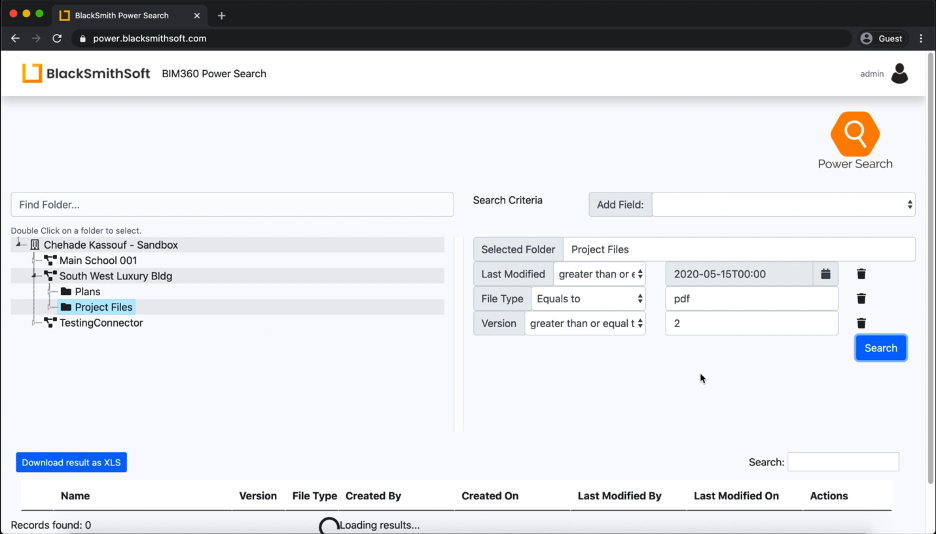This screenshot has width=936, height=534.
Task: Open the Version operator dropdown
Action: (585, 323)
